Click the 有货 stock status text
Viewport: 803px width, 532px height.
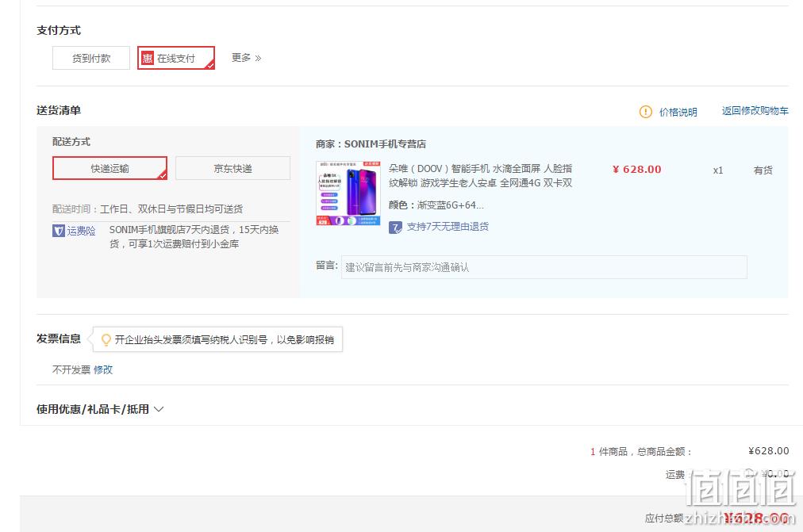pos(763,170)
